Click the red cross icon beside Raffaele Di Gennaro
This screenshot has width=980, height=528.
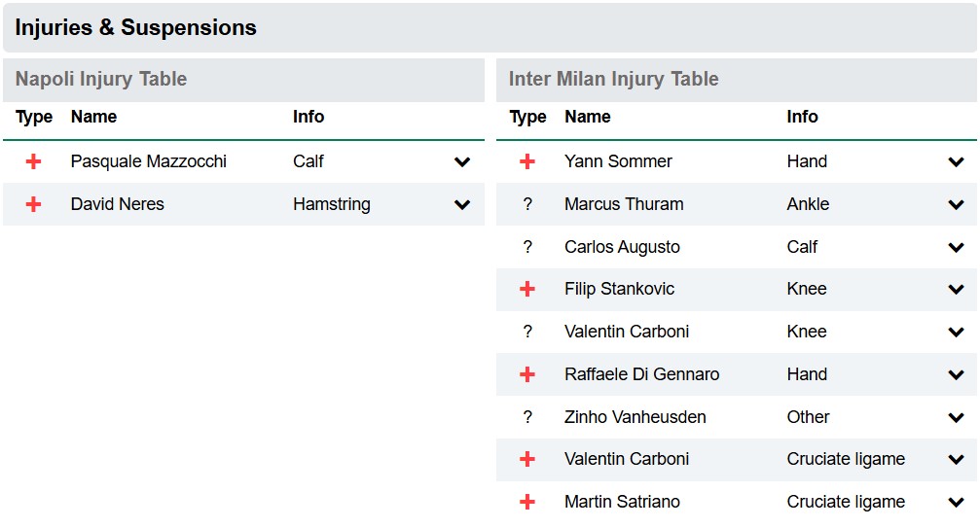[527, 374]
